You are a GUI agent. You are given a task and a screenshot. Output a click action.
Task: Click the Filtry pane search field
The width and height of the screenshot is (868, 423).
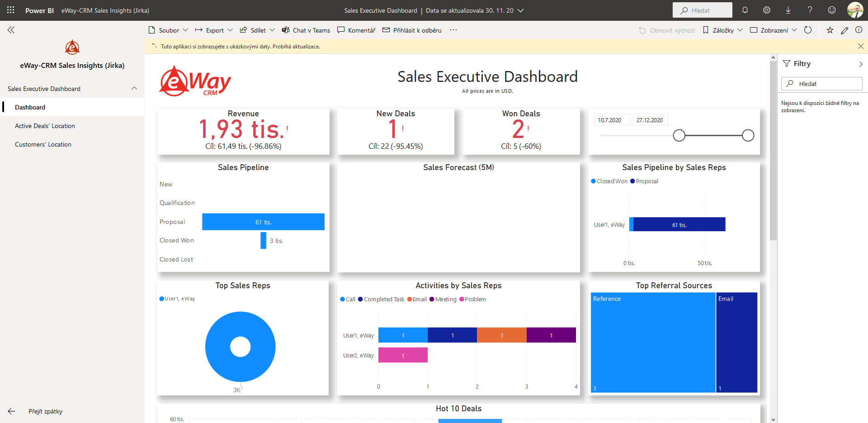pyautogui.click(x=822, y=84)
